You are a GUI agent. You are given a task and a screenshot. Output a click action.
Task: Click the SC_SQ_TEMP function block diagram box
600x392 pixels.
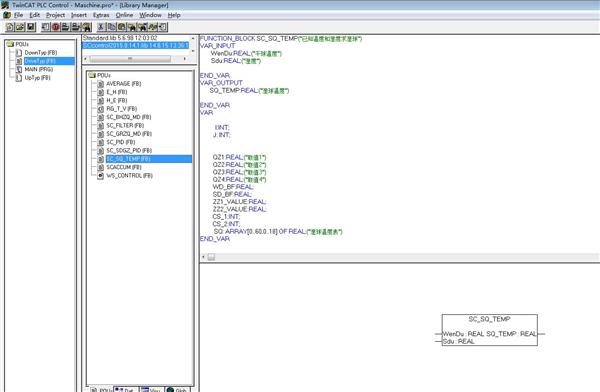coord(489,330)
